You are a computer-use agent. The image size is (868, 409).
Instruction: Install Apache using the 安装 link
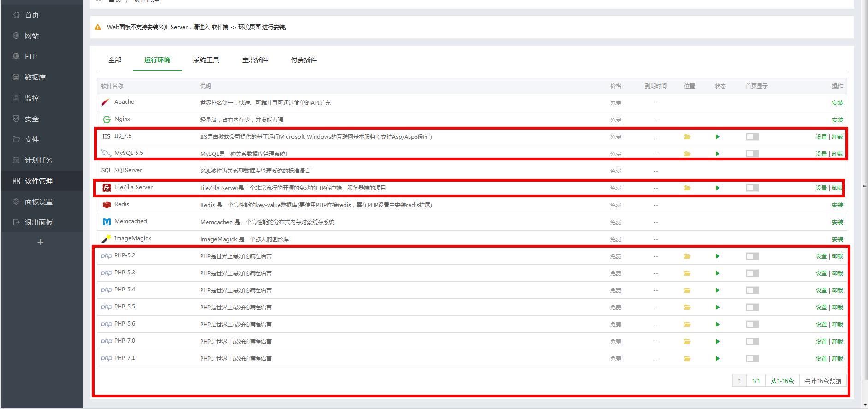(x=838, y=103)
